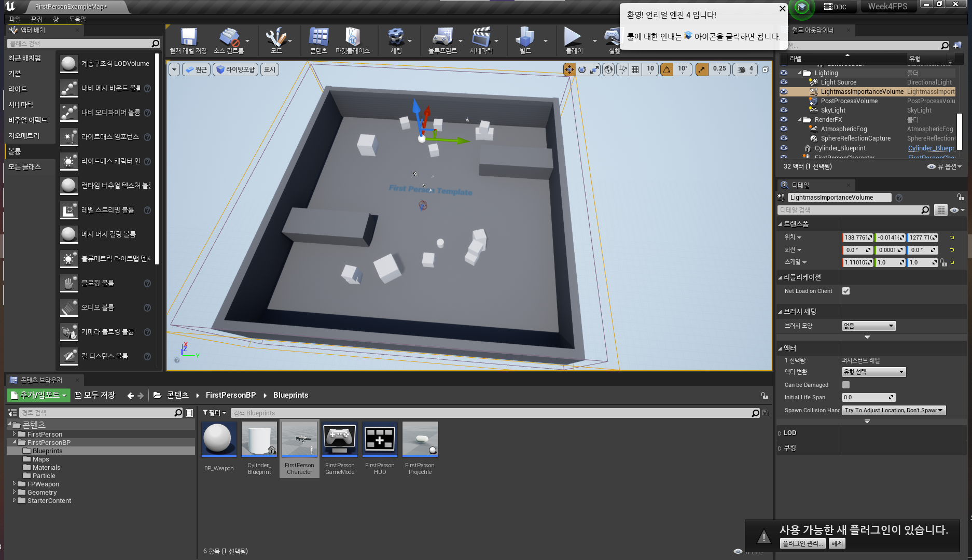Select the translate gizmo tool in viewport

570,69
